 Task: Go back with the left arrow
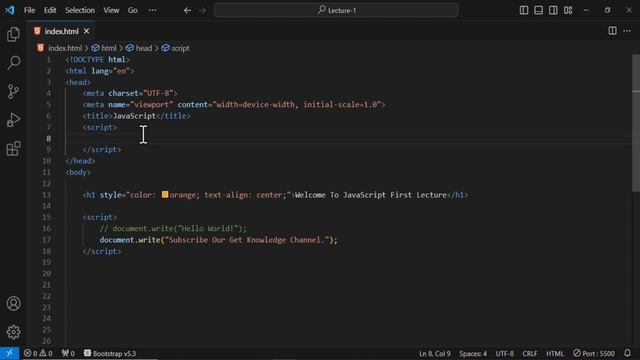pos(187,10)
